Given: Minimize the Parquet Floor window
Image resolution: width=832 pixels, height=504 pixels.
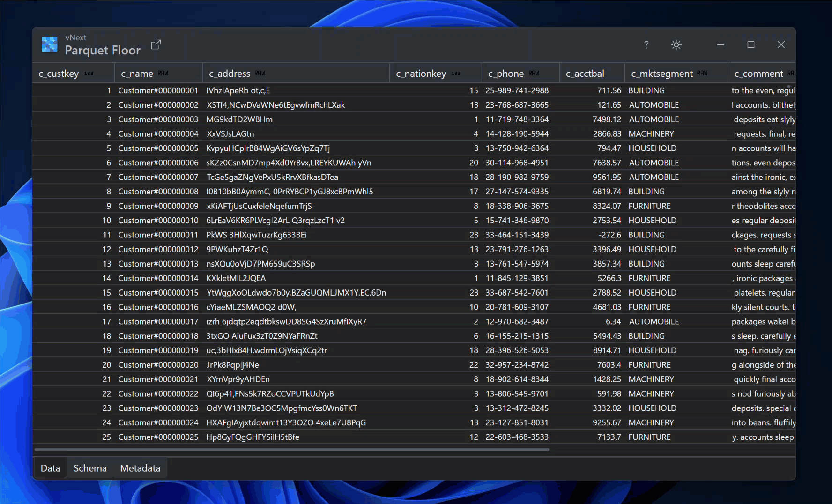Looking at the screenshot, I should [x=721, y=45].
